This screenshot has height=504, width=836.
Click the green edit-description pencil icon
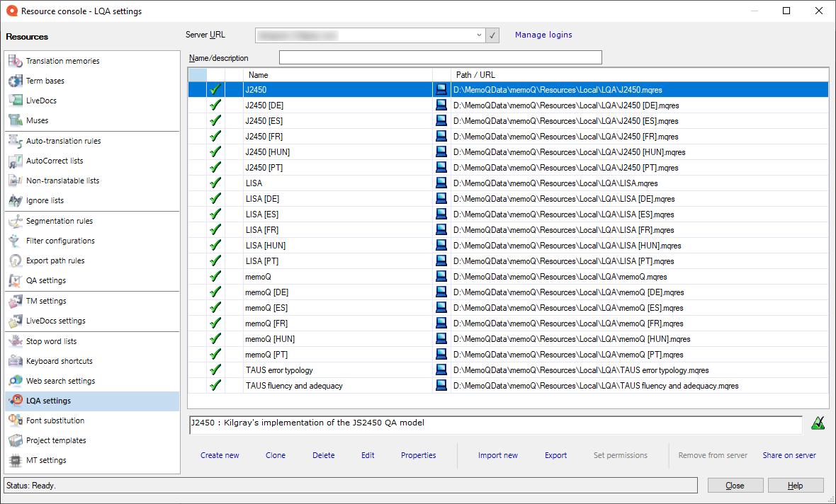(x=818, y=422)
